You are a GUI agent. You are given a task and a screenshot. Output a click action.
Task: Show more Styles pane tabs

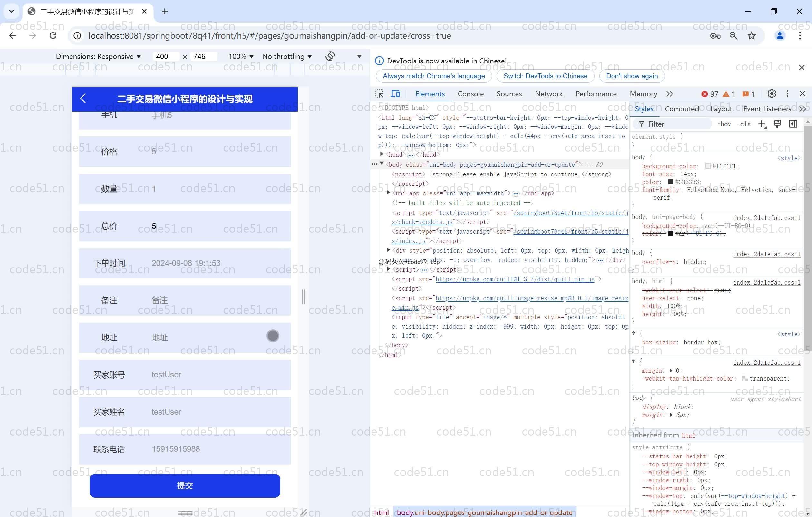(x=803, y=109)
